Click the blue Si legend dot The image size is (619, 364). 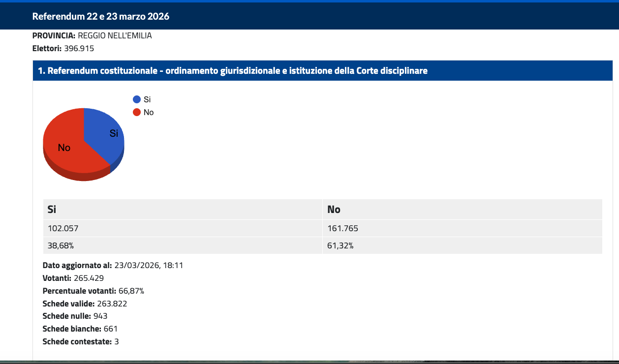click(x=137, y=99)
